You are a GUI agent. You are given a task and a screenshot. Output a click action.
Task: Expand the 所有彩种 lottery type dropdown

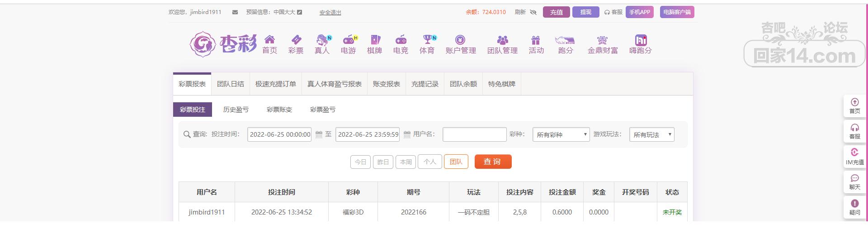coord(561,134)
